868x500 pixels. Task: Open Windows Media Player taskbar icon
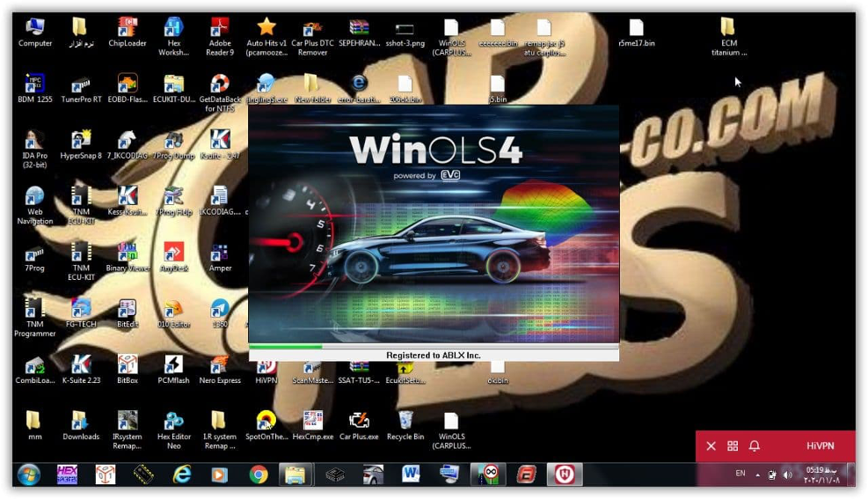coord(220,475)
